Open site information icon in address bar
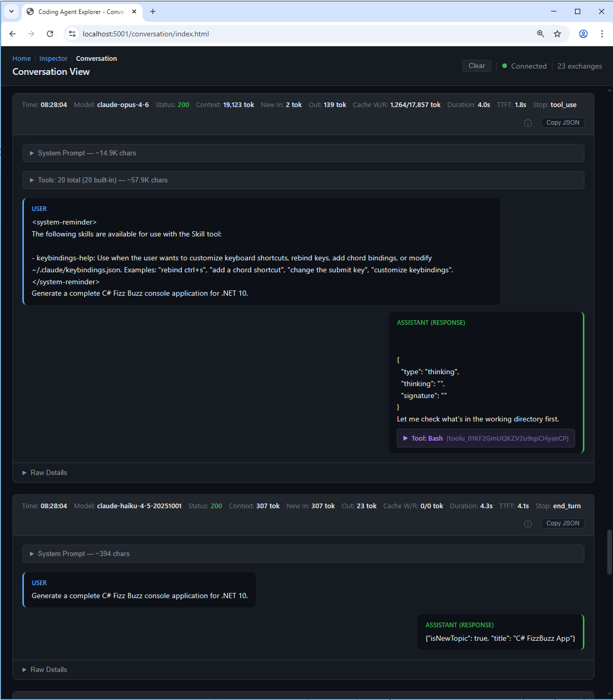This screenshot has width=613, height=700. [x=72, y=34]
